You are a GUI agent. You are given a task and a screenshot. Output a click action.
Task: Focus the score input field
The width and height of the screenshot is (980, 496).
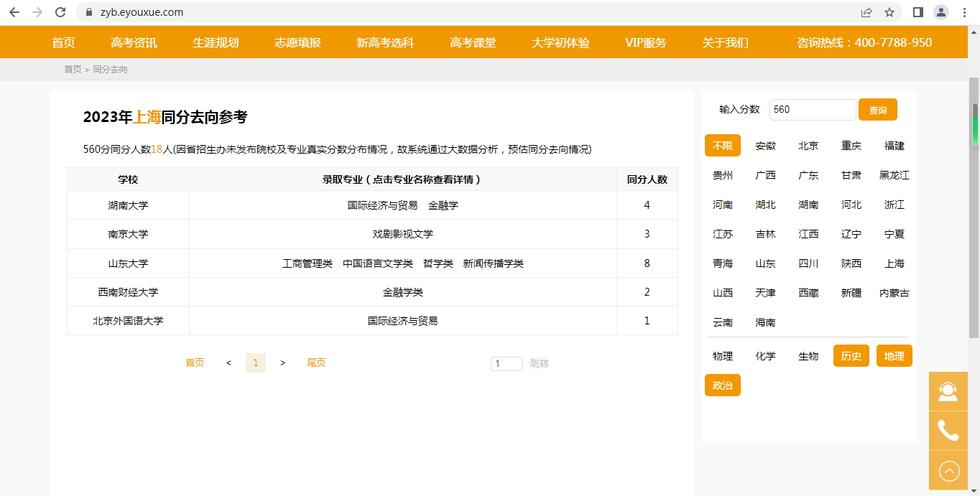click(x=812, y=110)
